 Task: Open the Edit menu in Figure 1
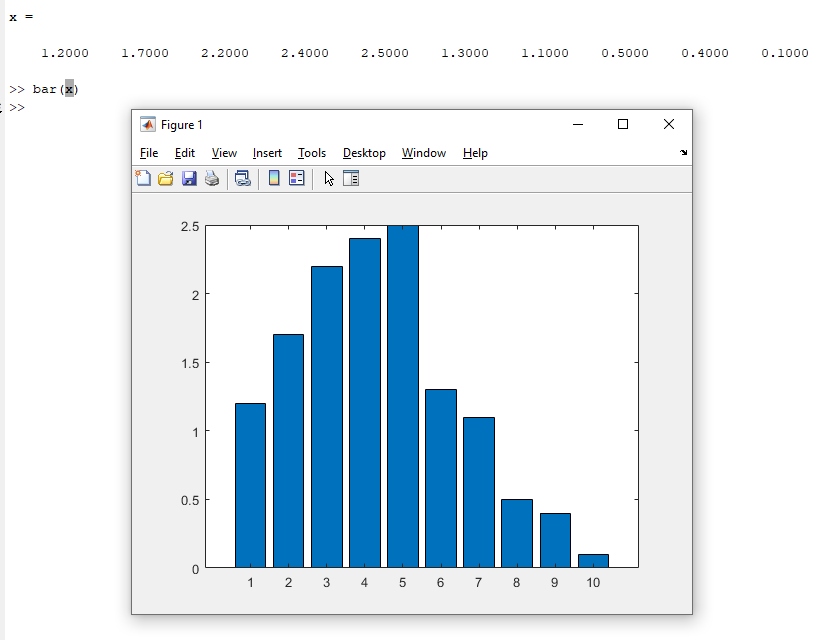(x=185, y=153)
